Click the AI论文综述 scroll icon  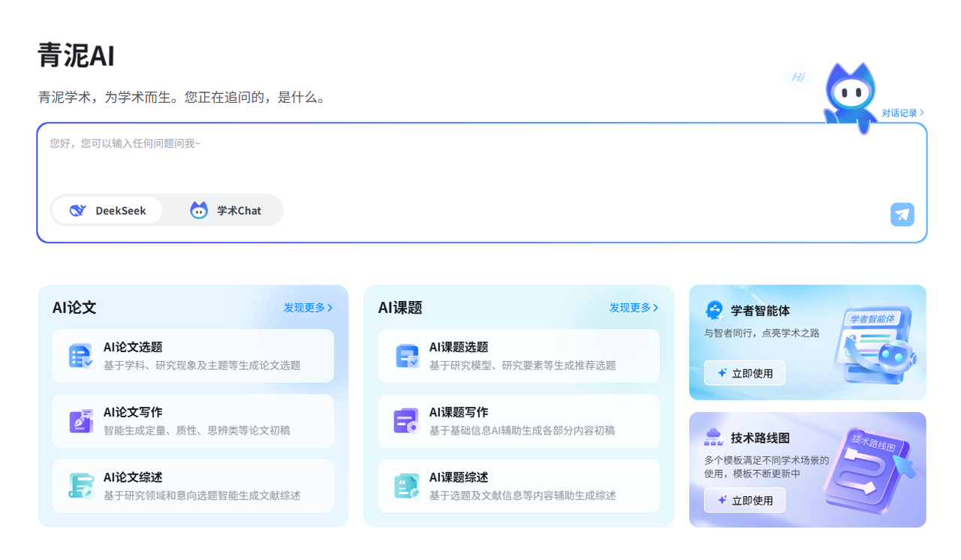point(81,486)
